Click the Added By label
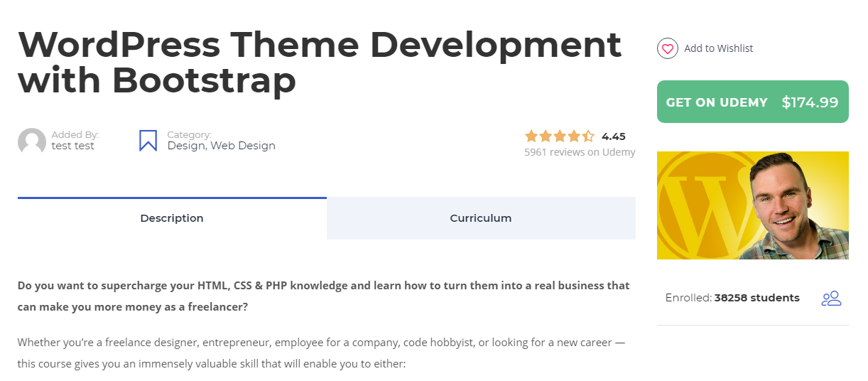868x381 pixels. pos(75,134)
